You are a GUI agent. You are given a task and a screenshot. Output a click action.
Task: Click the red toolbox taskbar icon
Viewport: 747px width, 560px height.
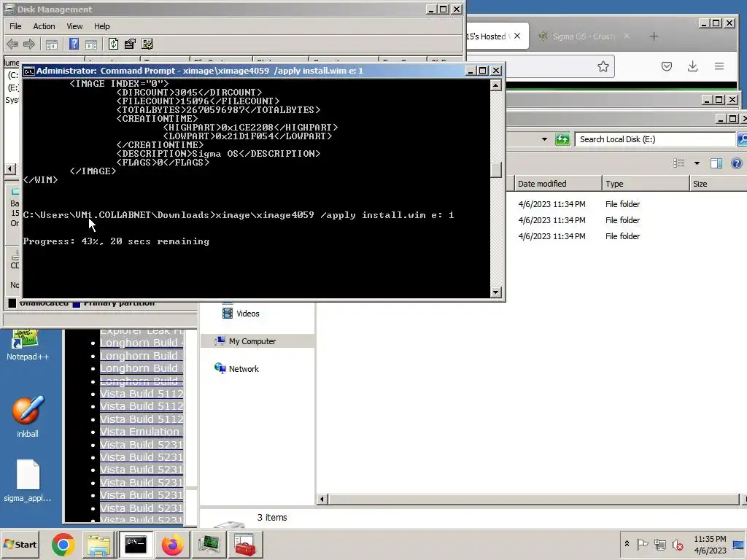coord(245,545)
